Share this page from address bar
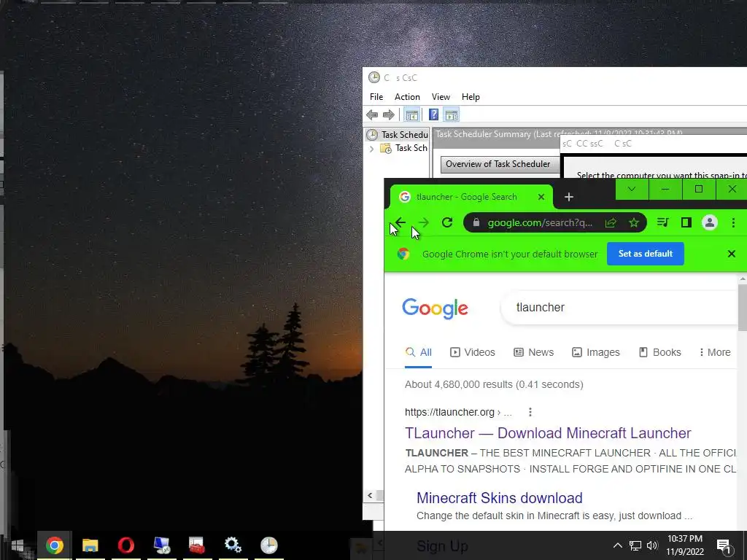 (x=611, y=222)
